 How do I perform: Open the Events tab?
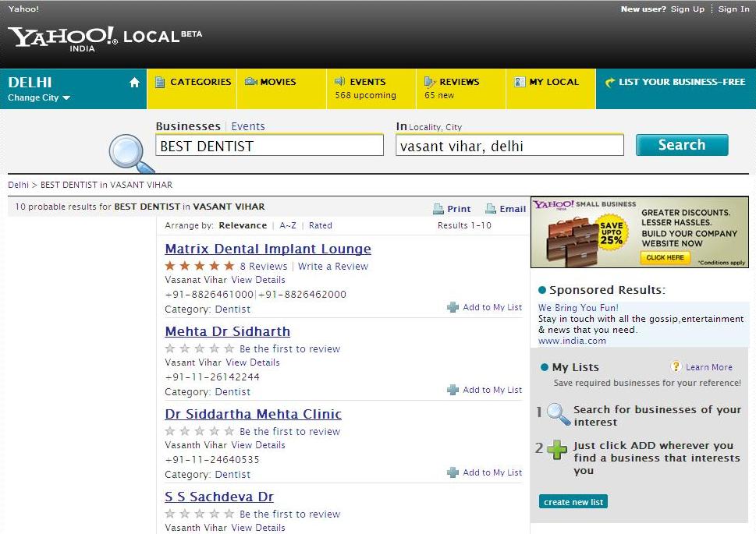pyautogui.click(x=371, y=89)
